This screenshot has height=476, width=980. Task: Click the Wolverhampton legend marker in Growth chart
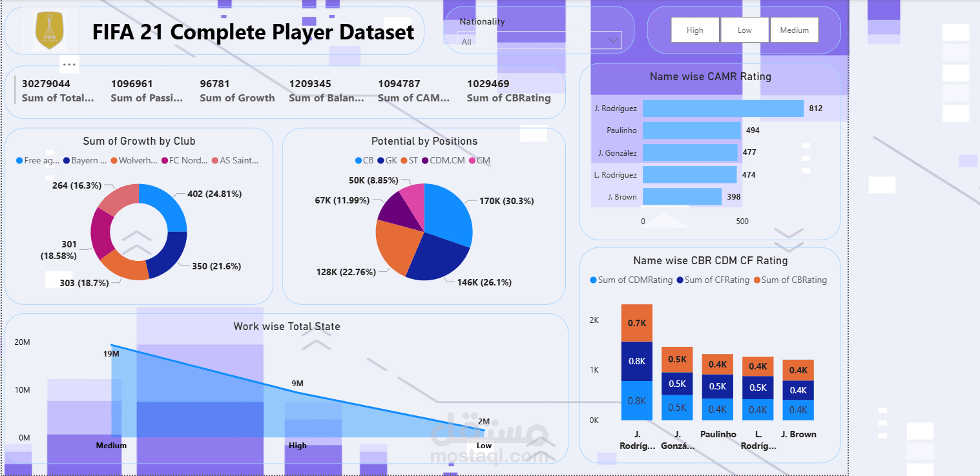tap(115, 160)
